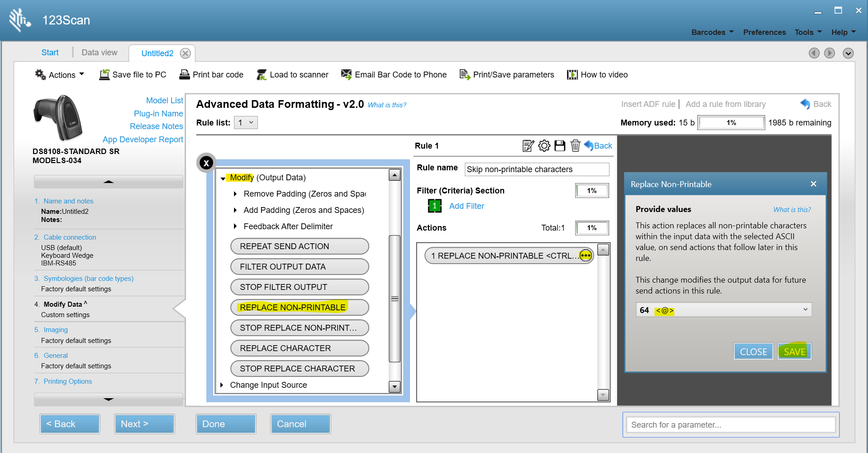Click the ellipsis on the REPLACE NON-PRINTABLE action

tap(586, 256)
